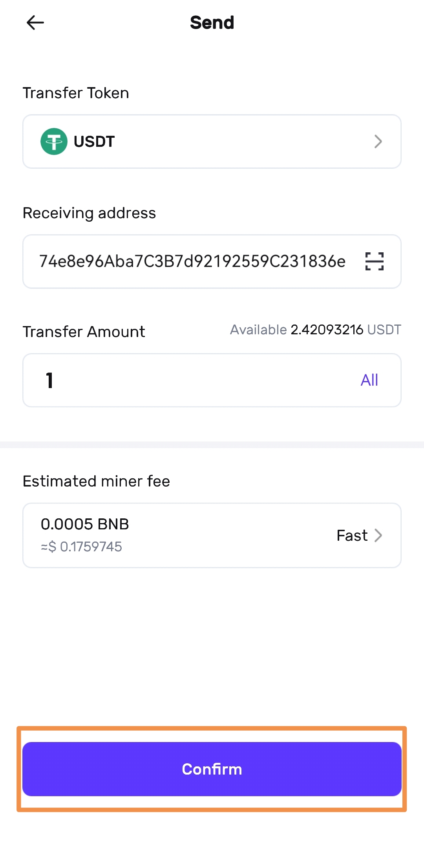Select the USDT token name
This screenshot has height=868, width=424.
click(x=94, y=142)
